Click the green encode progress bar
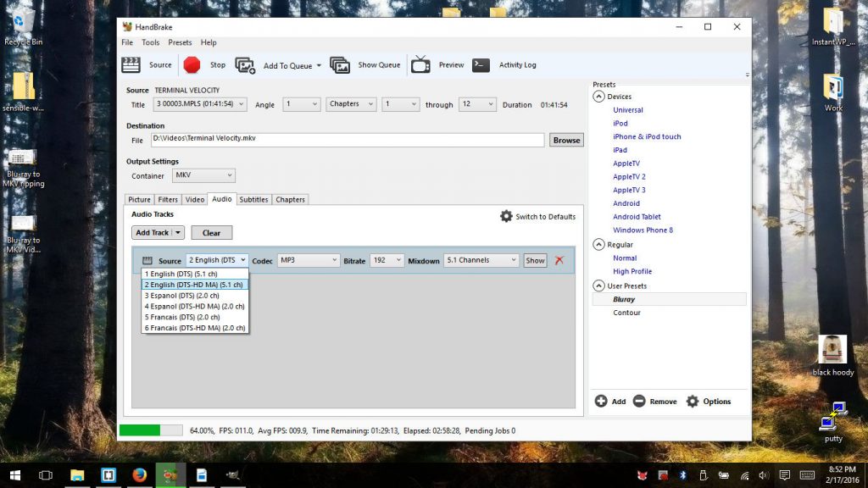 (151, 430)
